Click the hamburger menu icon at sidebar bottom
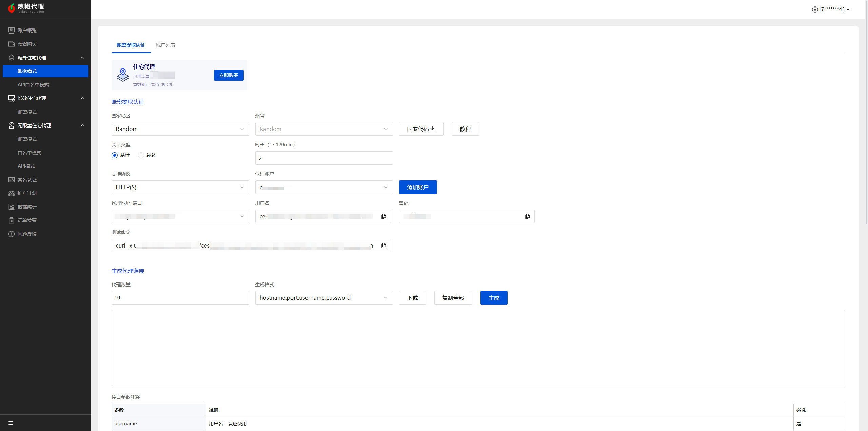 (x=11, y=423)
